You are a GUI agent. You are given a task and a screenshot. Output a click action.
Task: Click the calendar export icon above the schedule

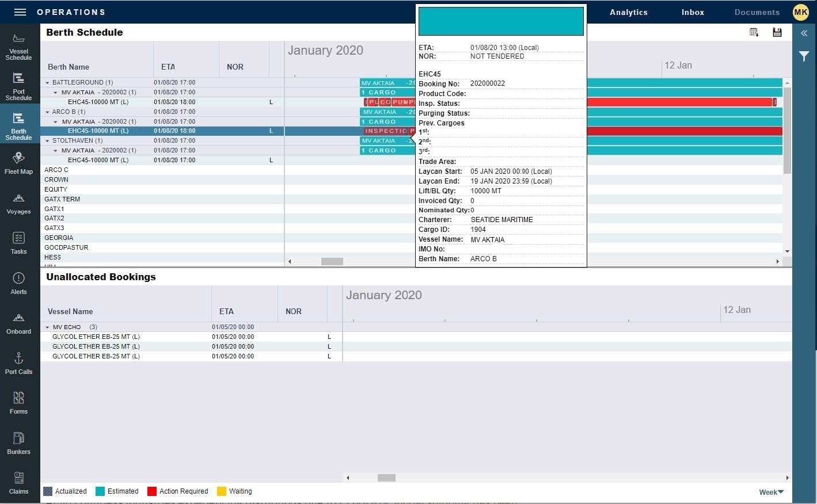coord(754,32)
